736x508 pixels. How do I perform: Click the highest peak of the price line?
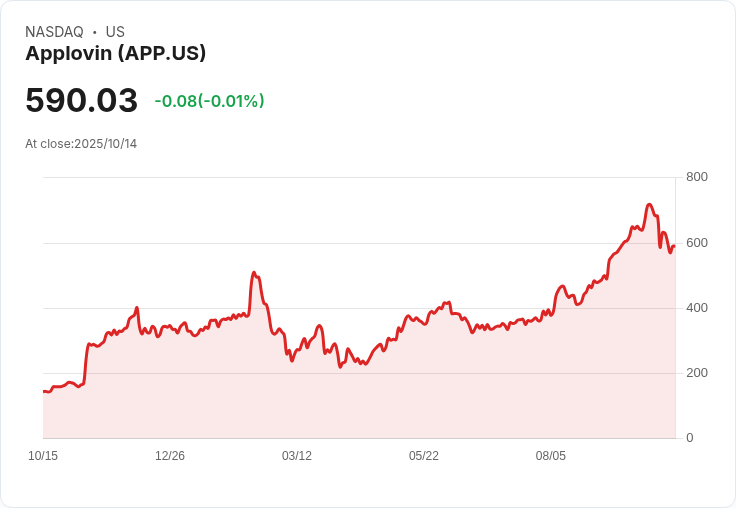tap(649, 205)
